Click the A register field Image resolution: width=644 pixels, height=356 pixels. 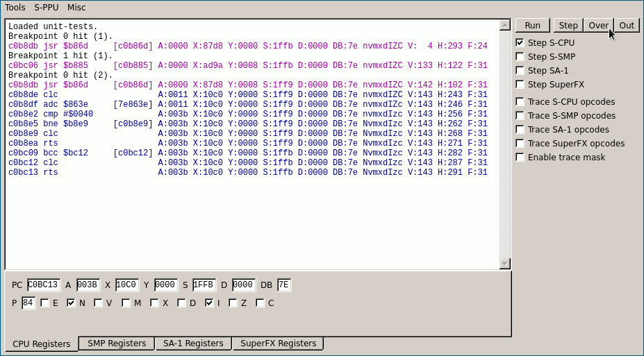click(x=88, y=285)
